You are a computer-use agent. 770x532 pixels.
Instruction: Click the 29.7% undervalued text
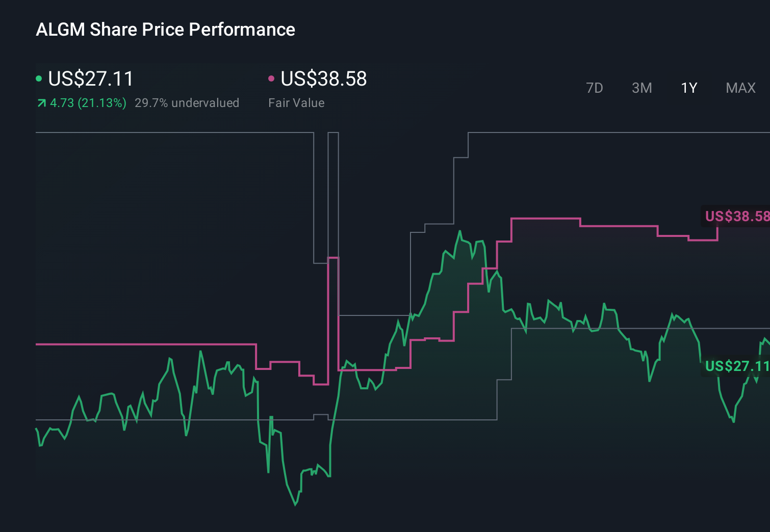click(187, 103)
